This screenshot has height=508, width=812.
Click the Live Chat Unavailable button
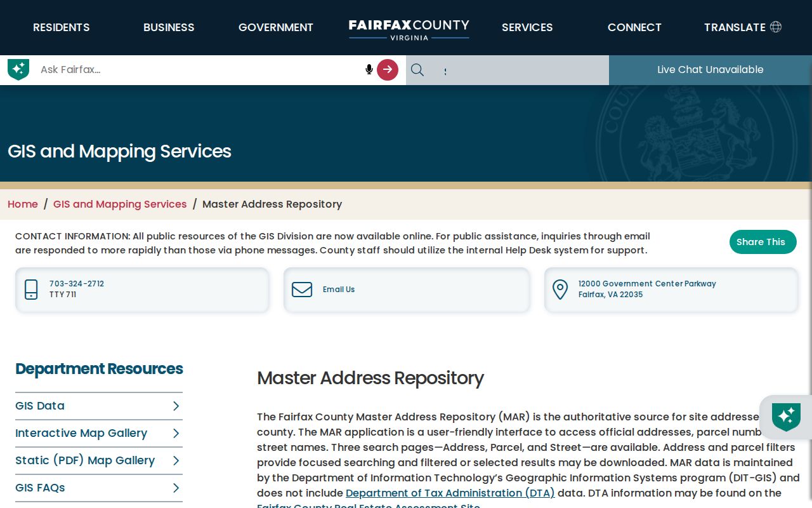[x=710, y=70]
